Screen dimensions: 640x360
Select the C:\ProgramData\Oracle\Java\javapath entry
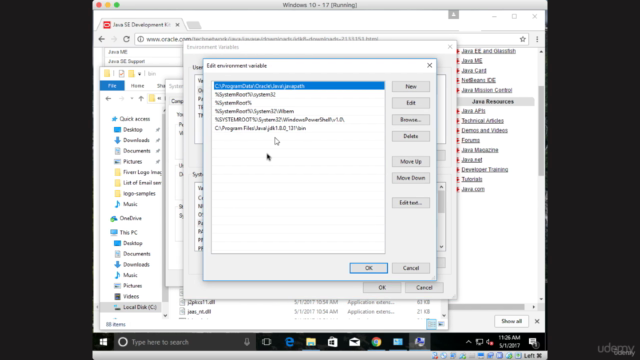299,86
